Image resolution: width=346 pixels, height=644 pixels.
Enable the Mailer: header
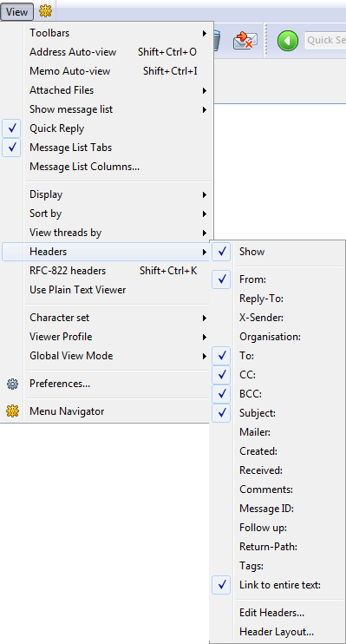click(277, 432)
